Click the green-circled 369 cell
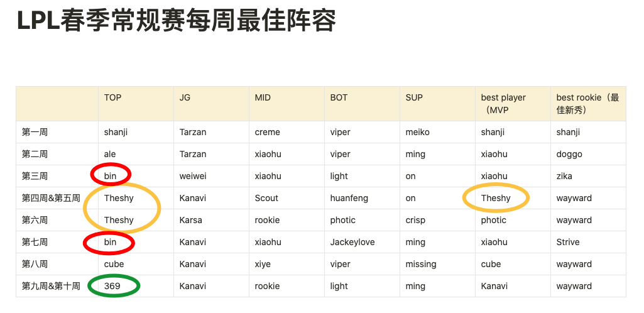Viewport: 644px width, 313px height. 112,286
